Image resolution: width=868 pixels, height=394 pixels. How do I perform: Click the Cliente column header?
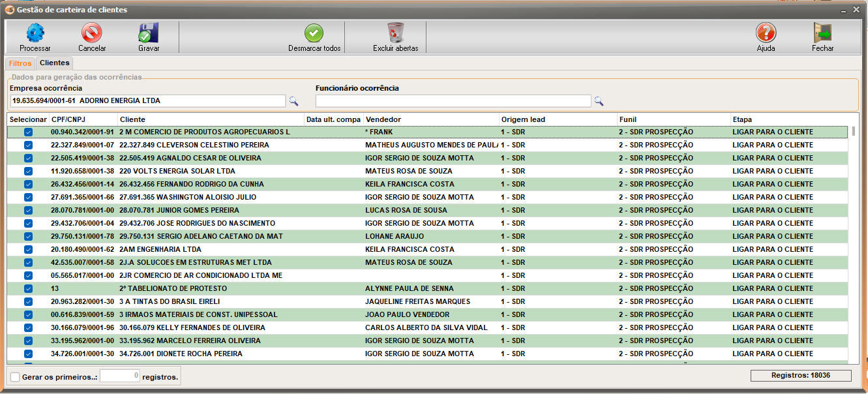point(210,119)
